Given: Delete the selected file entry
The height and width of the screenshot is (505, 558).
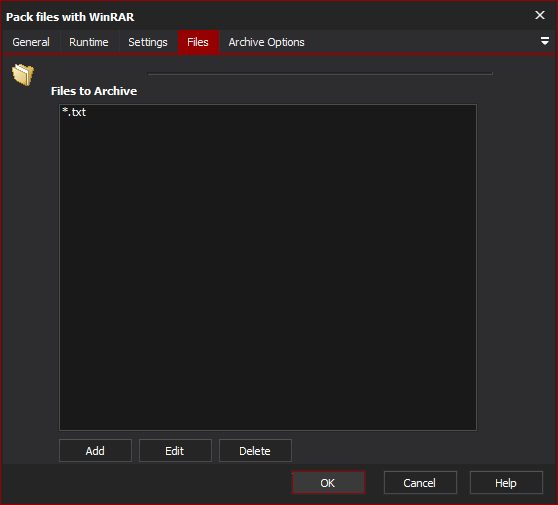Looking at the screenshot, I should 255,451.
